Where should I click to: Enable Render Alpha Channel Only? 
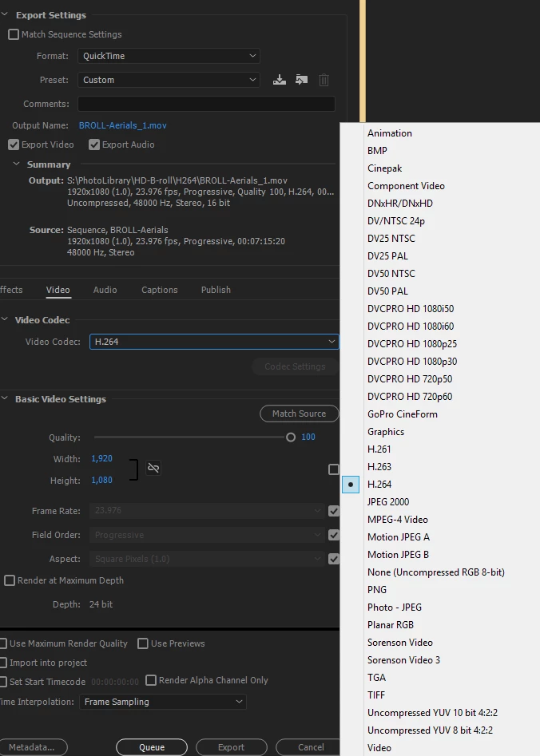click(x=151, y=680)
